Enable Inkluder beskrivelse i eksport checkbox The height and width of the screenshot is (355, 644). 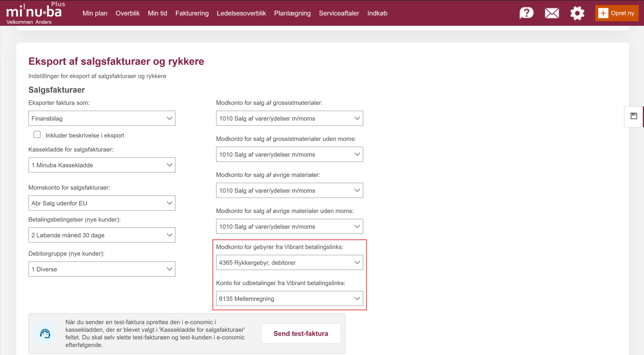[37, 135]
